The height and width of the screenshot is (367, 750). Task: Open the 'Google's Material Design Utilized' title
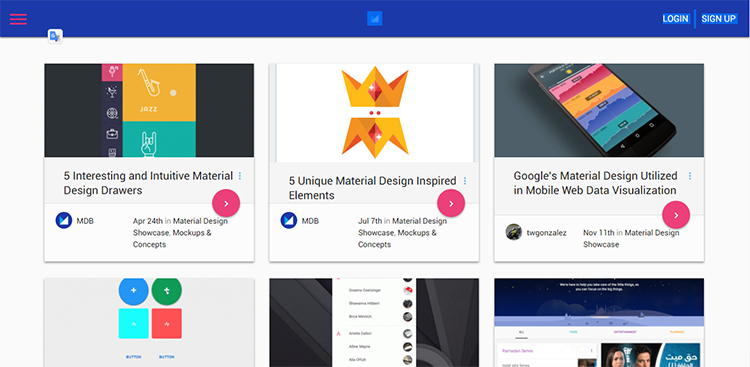pos(596,183)
